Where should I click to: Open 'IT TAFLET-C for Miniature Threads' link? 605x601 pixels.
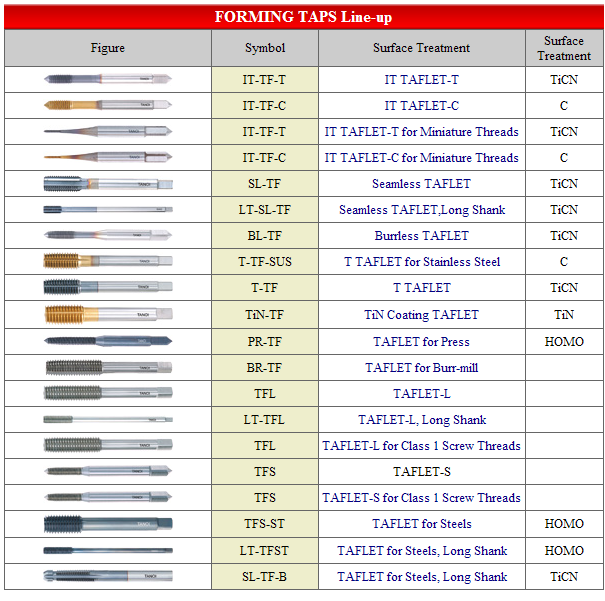pyautogui.click(x=421, y=157)
